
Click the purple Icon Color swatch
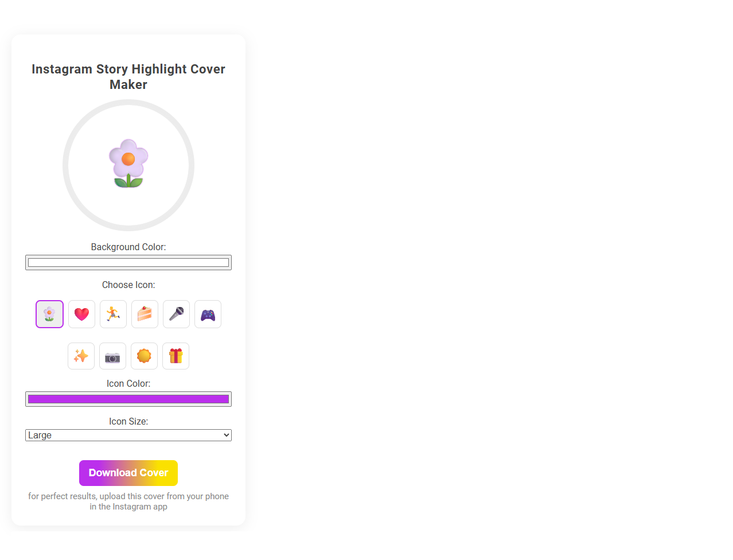(128, 399)
